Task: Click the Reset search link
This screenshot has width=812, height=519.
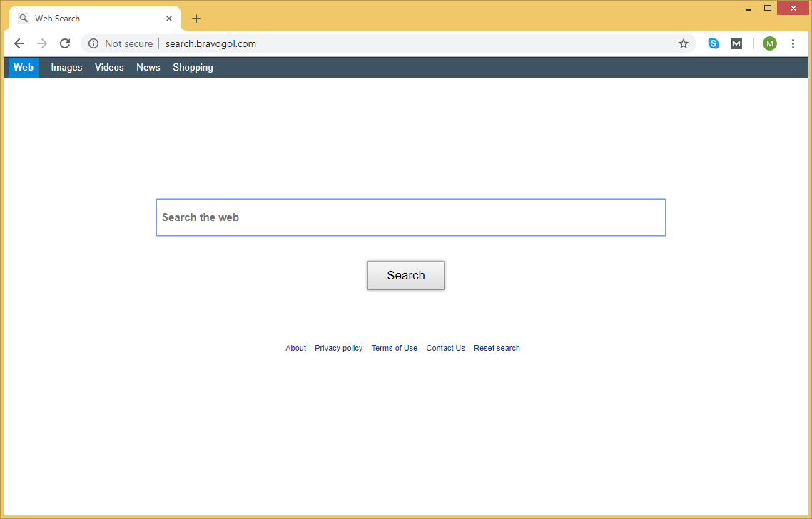Action: 497,348
